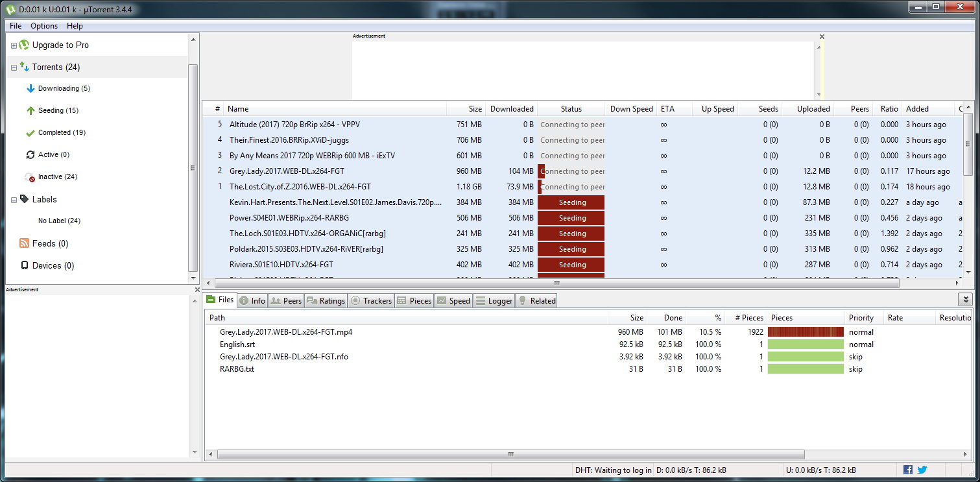Collapse the Torrents tree node
The height and width of the screenshot is (482, 980).
click(14, 67)
